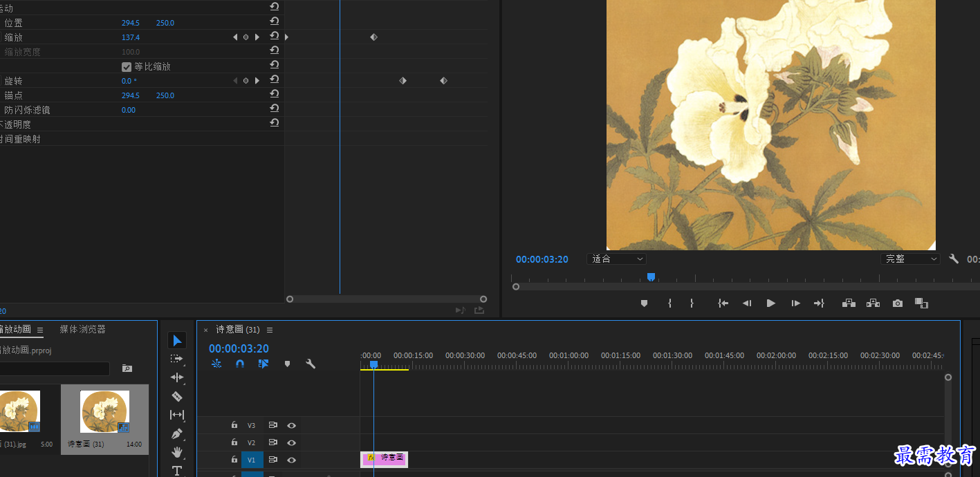
Task: Mark In point in program monitor
Action: [669, 303]
